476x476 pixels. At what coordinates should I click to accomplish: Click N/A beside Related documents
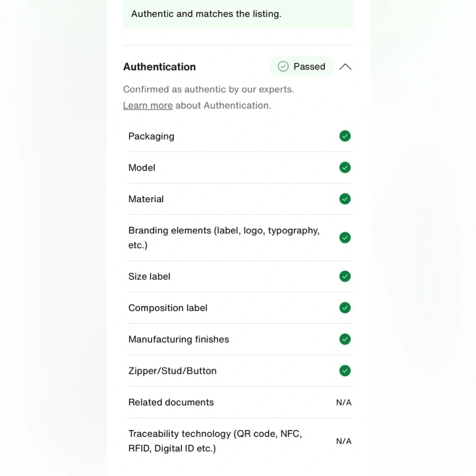pyautogui.click(x=344, y=403)
